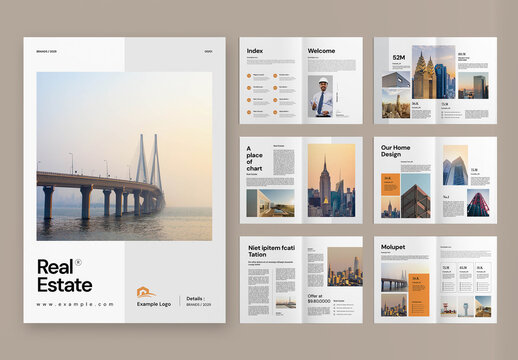
Task: Click the "Our Home Design" heading
Action: pyautogui.click(x=396, y=151)
